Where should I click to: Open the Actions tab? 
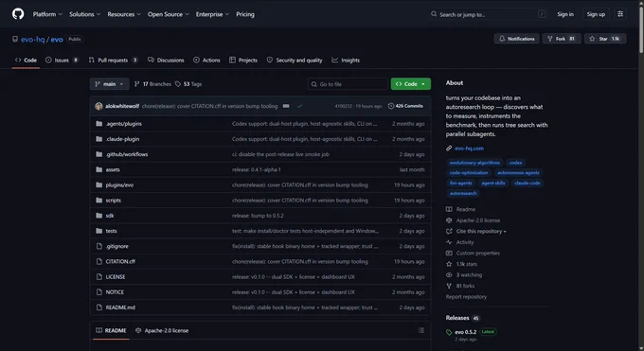pos(206,60)
